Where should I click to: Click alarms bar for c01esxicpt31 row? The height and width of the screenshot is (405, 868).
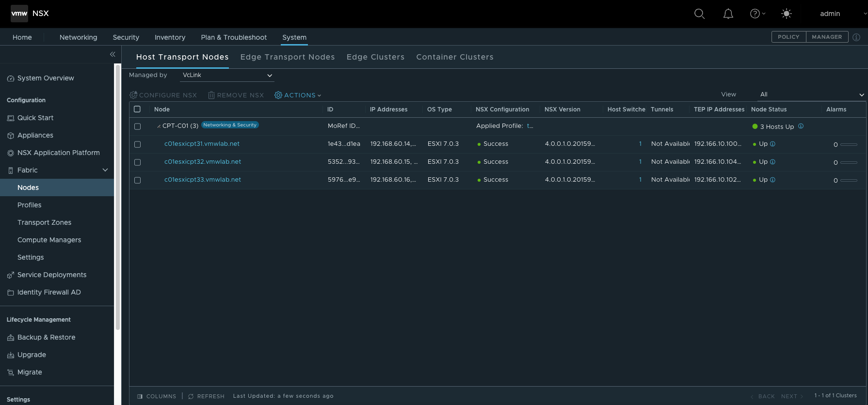[x=849, y=144]
